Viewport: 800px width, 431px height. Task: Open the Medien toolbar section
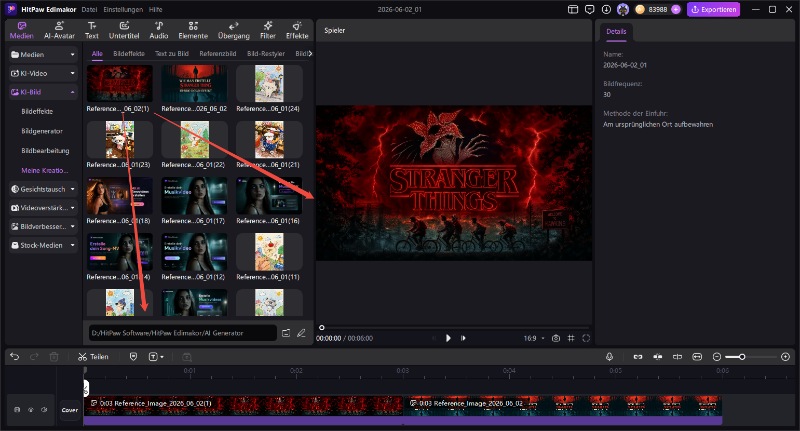pyautogui.click(x=21, y=30)
